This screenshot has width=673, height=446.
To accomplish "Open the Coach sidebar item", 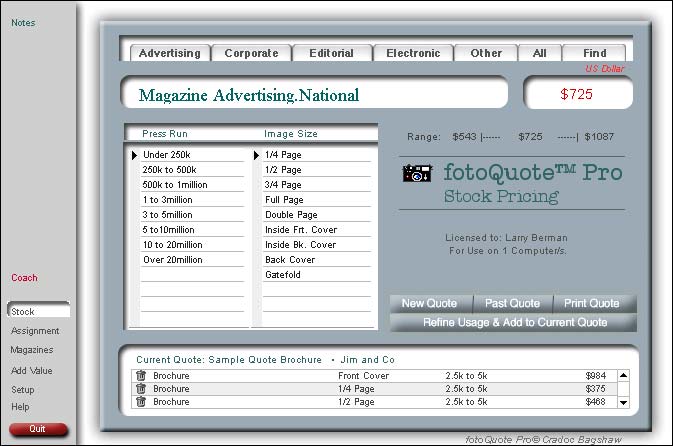I will coord(24,278).
